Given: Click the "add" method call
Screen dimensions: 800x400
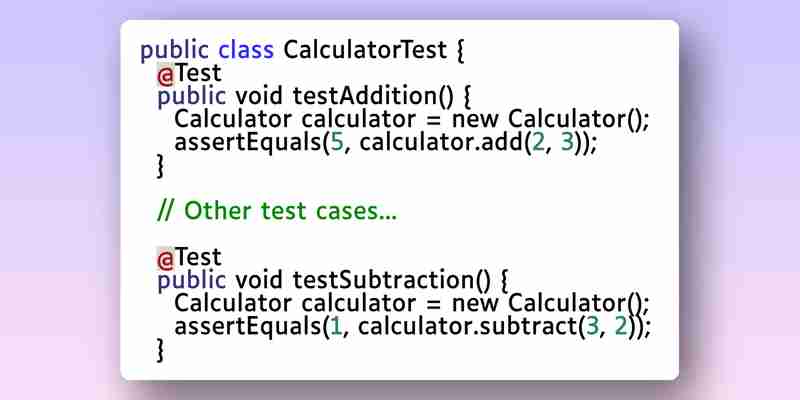Looking at the screenshot, I should pos(503,143).
